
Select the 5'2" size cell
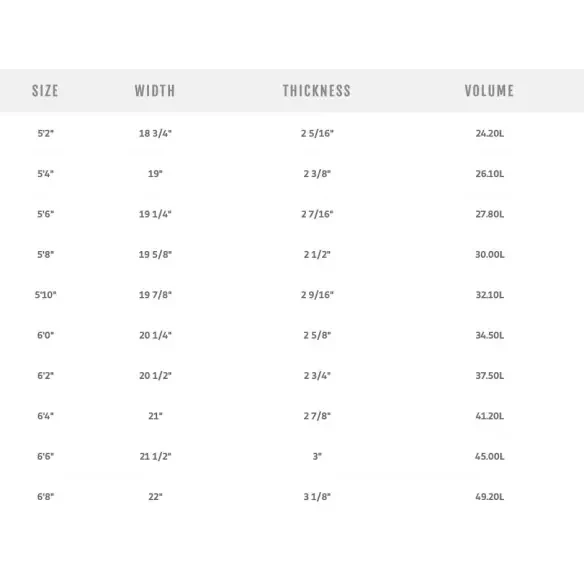pos(45,133)
